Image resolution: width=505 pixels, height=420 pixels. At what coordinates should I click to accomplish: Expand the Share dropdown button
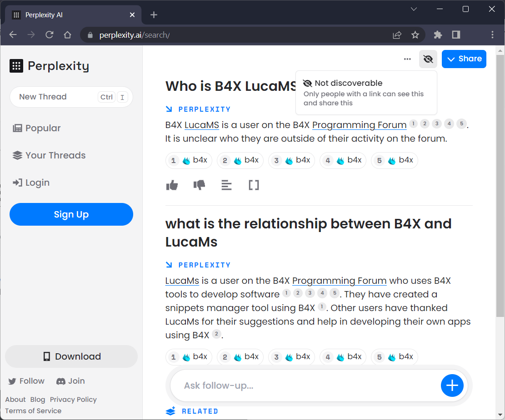[464, 59]
